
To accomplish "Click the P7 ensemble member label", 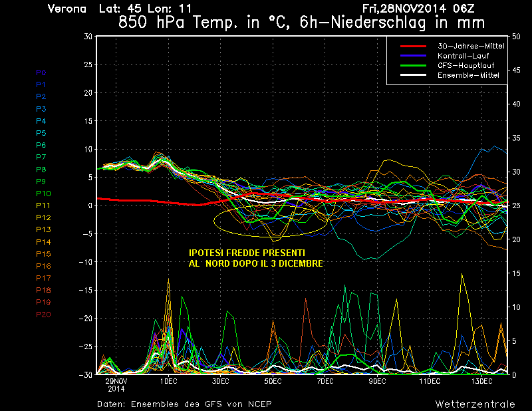I will pyautogui.click(x=41, y=157).
